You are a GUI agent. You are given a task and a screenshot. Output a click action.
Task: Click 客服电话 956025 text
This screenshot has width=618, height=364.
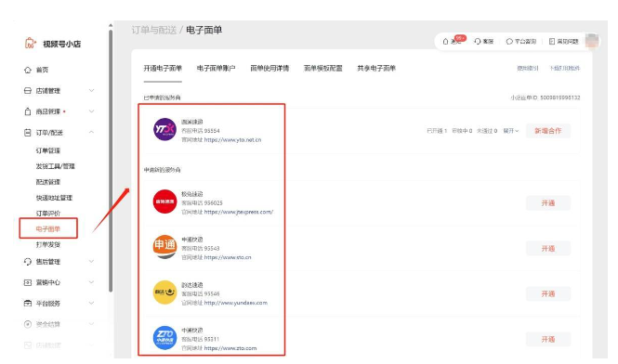tap(202, 203)
